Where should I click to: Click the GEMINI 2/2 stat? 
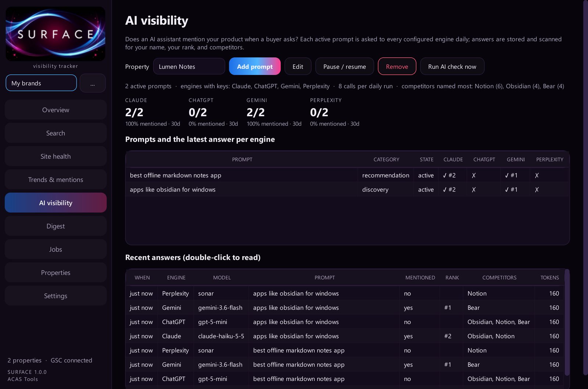pos(274,112)
